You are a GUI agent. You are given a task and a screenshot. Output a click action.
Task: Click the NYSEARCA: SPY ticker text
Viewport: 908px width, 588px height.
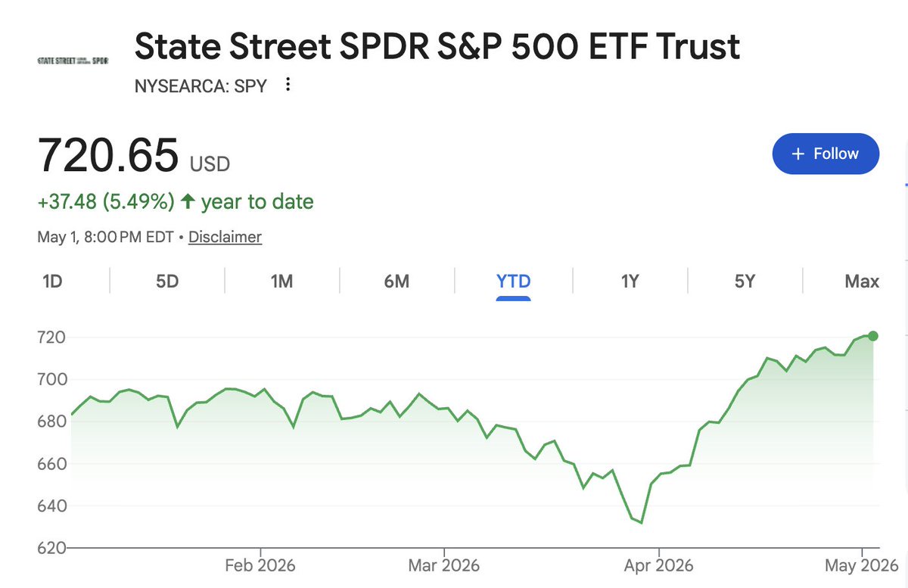pyautogui.click(x=201, y=86)
